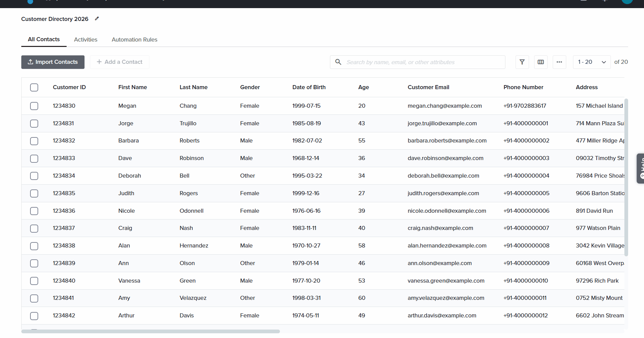Open the Help side tab

click(641, 168)
